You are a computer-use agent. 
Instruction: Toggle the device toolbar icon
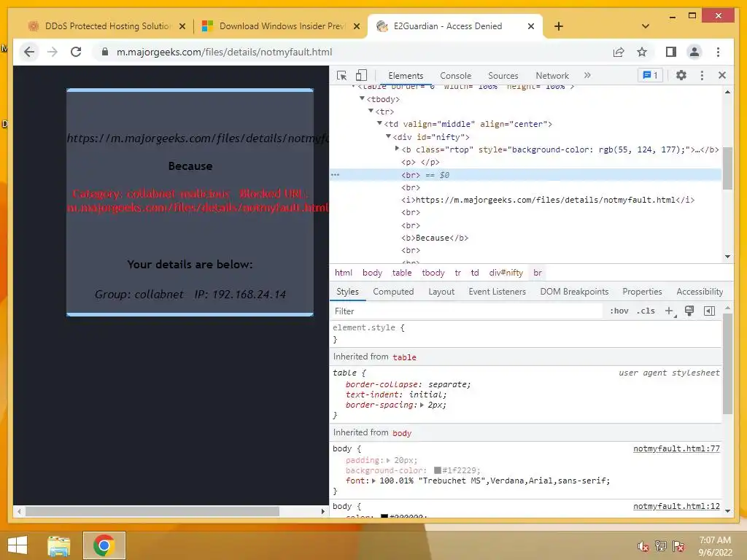tap(361, 75)
